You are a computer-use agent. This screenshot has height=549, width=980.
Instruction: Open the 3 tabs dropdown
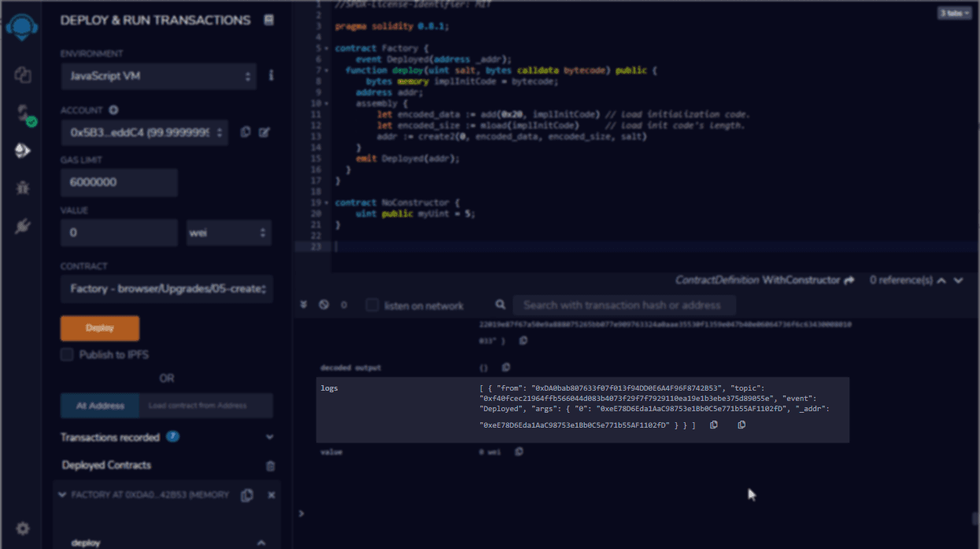coord(954,13)
